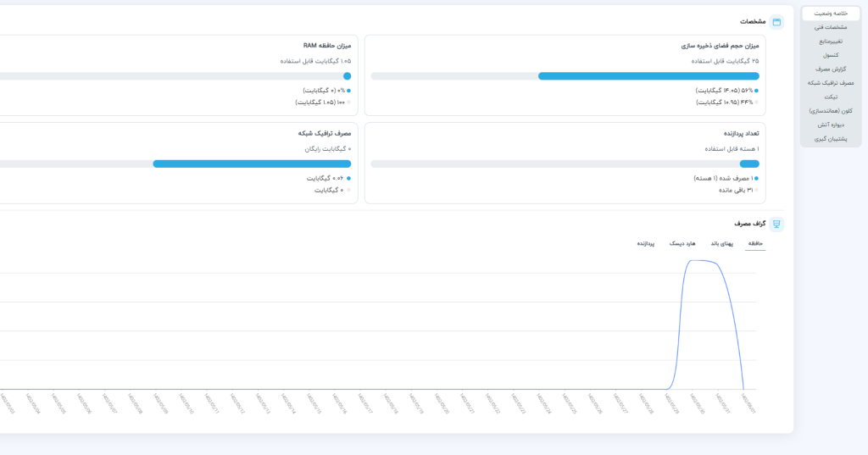Open دیواره آتش firewall settings
Viewport: 868px width, 455px height.
coord(831,125)
